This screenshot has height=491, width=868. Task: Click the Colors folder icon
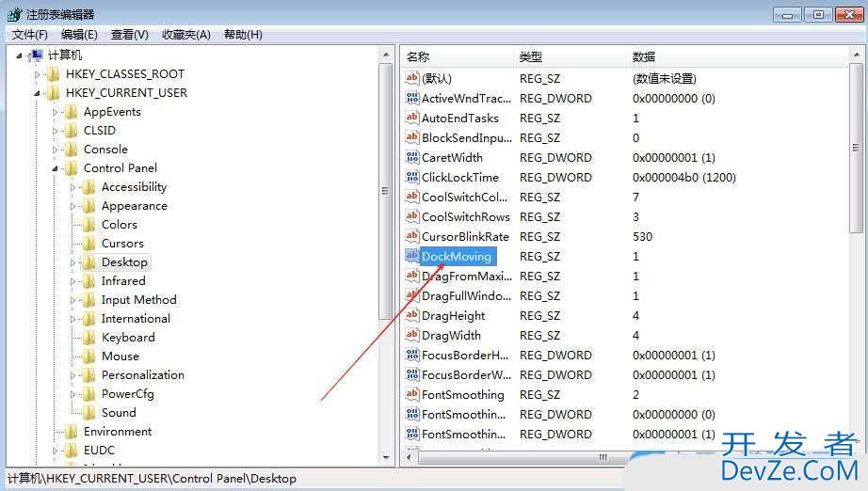[x=89, y=225]
